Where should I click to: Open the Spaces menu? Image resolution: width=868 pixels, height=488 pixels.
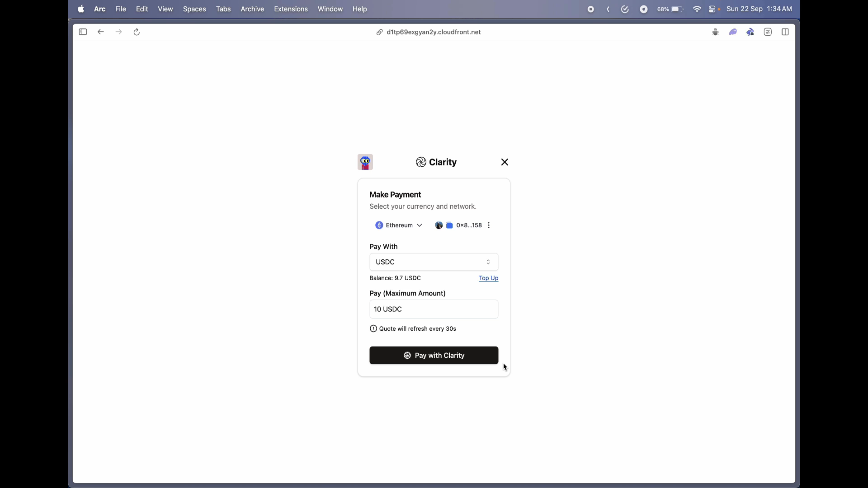click(x=194, y=9)
